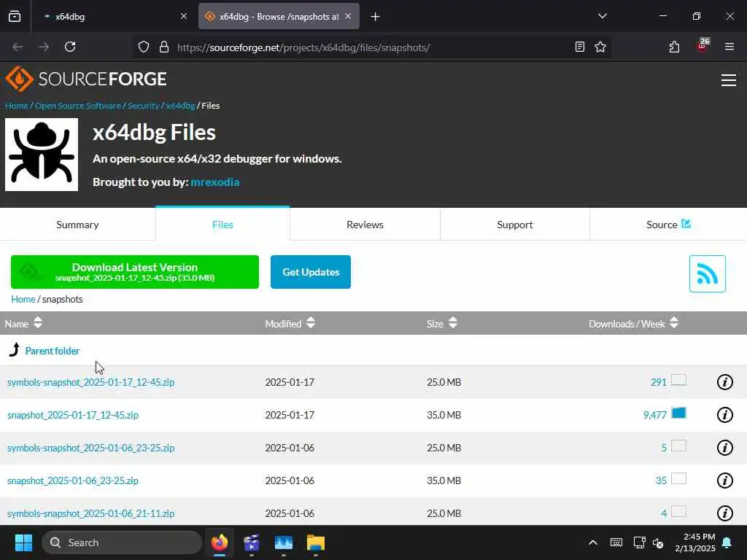Viewport: 747px width, 560px height.
Task: Open the browser extensions puzzle icon
Action: 674,47
